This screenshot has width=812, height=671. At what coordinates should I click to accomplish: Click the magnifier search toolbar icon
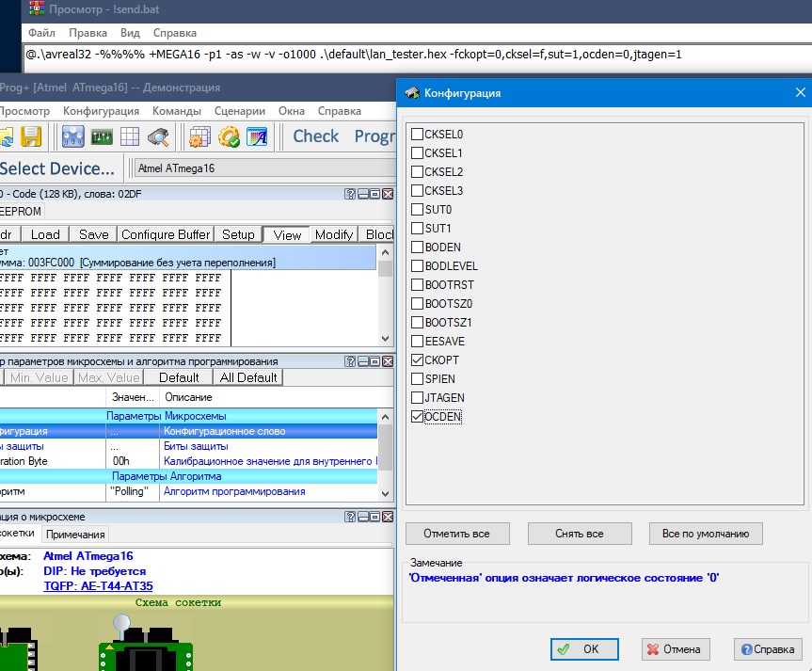[x=157, y=136]
